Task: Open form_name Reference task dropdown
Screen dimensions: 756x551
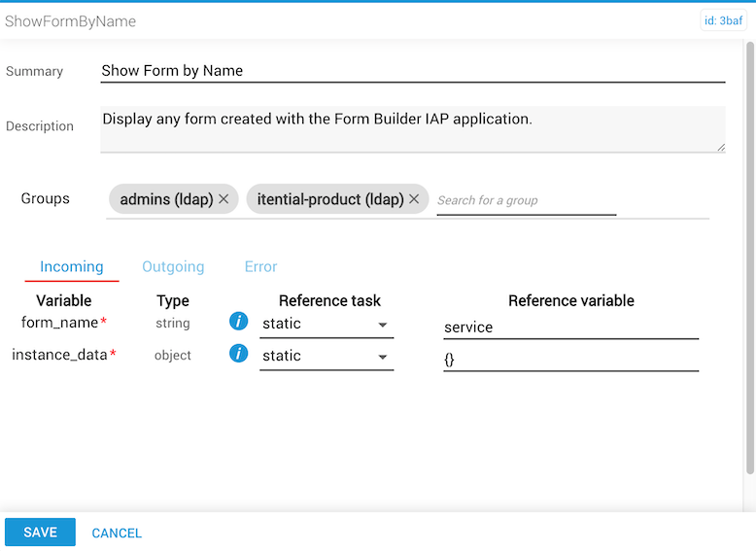Action: pos(326,325)
